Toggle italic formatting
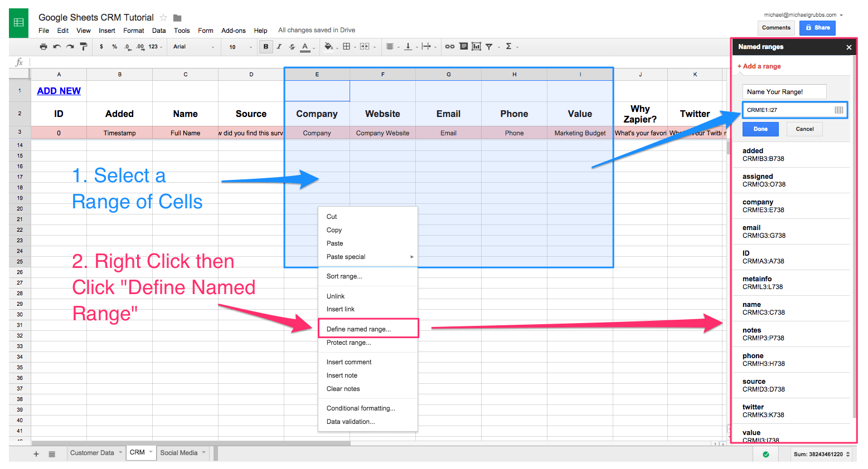868x469 pixels. [279, 47]
